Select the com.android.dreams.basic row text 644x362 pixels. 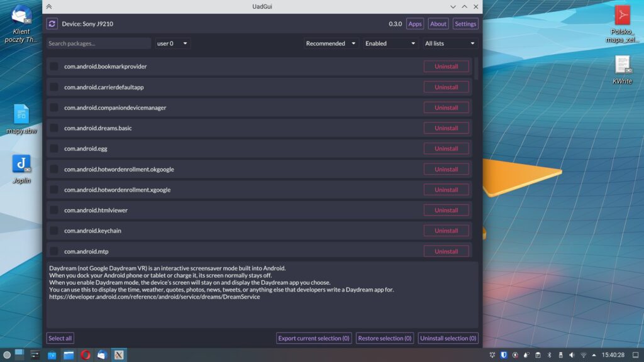[98, 128]
